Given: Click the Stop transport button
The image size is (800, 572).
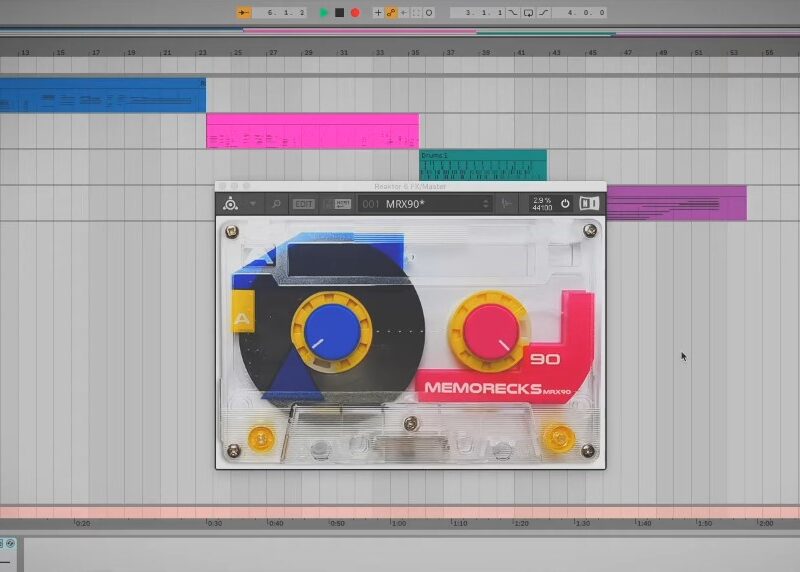Looking at the screenshot, I should pos(339,13).
